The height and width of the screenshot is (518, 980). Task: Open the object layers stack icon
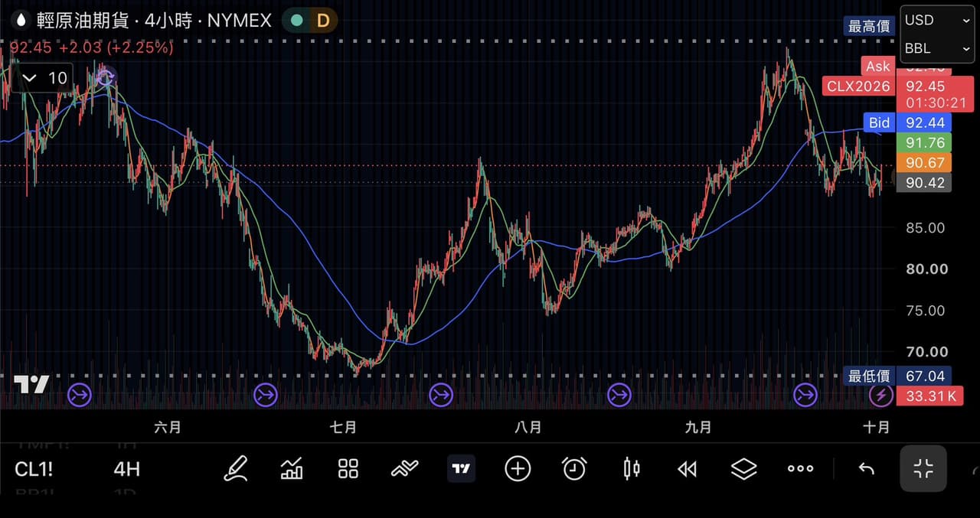[744, 468]
